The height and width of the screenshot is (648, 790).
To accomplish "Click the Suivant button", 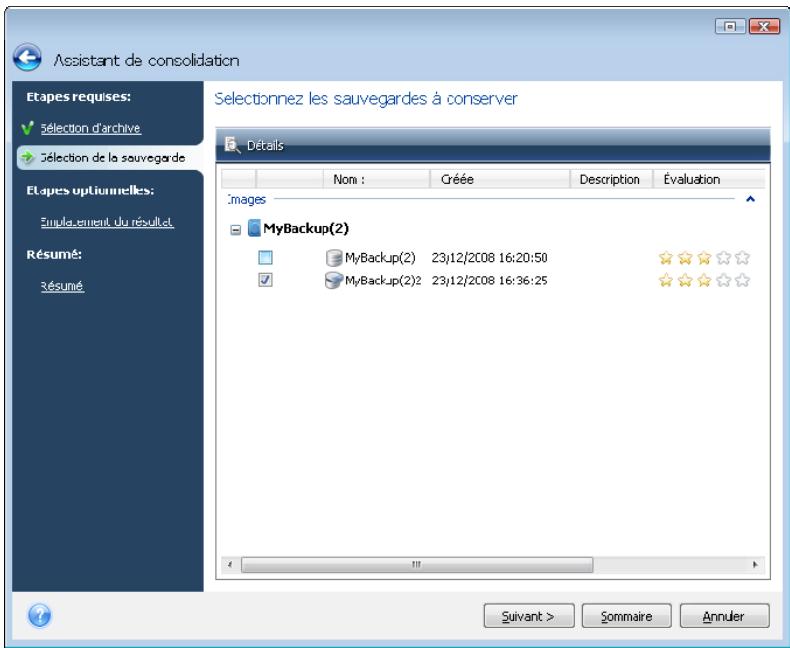I will click(529, 616).
